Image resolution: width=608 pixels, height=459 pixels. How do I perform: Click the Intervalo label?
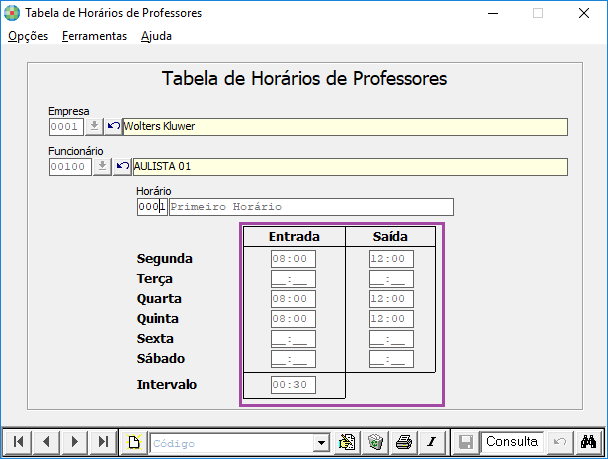[167, 385]
